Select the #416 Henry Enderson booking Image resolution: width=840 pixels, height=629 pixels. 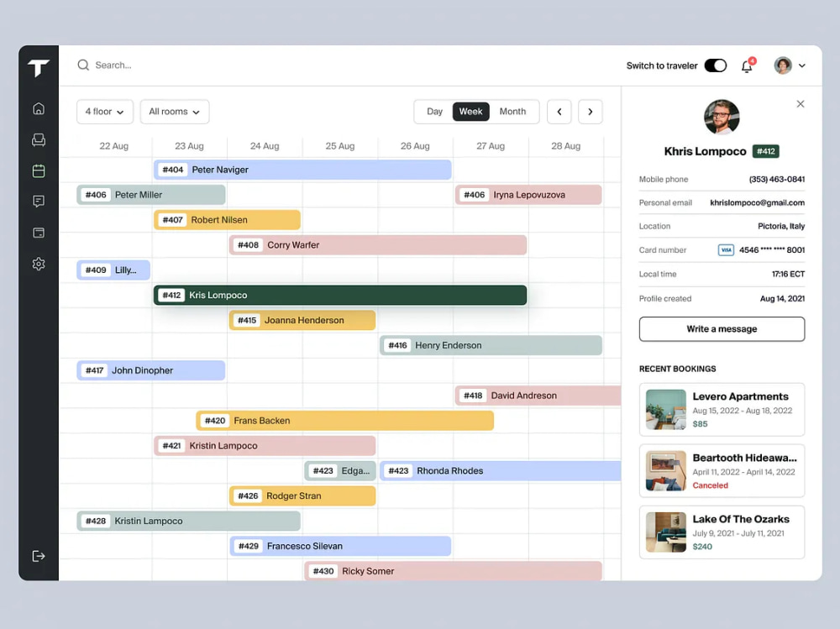491,346
